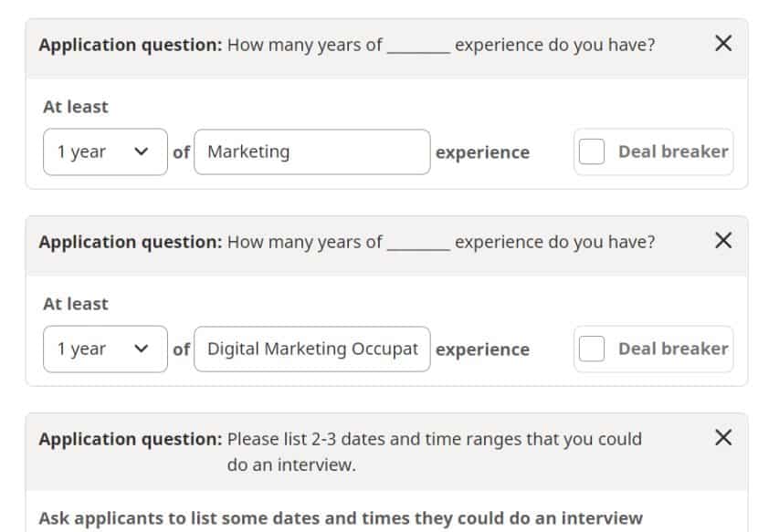Click inside the Digital Marketing Occupat field

click(x=312, y=349)
